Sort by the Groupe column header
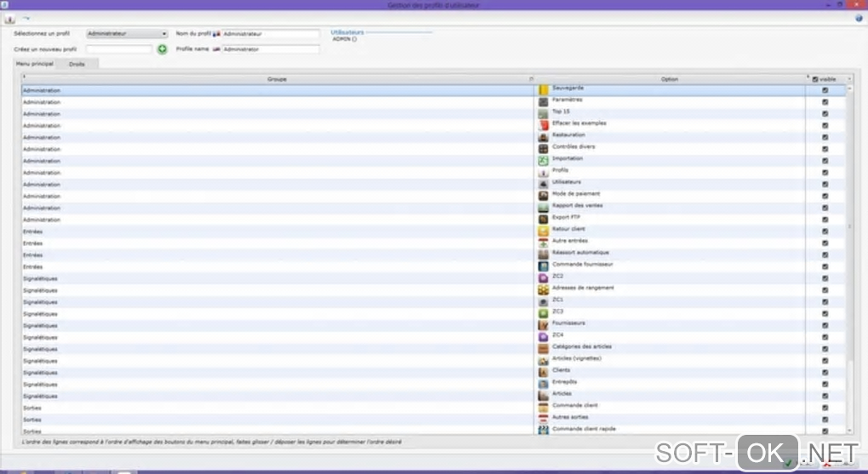 pos(277,79)
